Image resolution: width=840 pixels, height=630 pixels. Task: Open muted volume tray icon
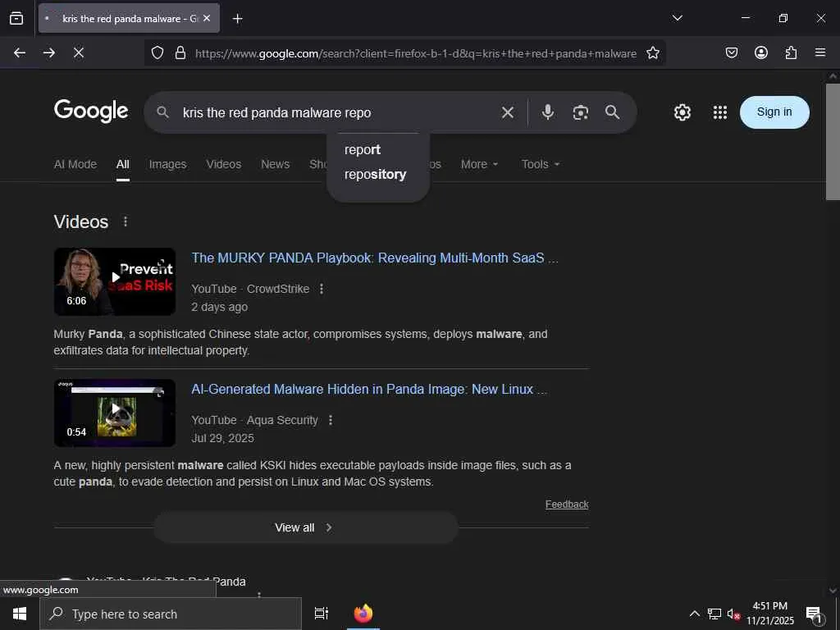tap(733, 614)
